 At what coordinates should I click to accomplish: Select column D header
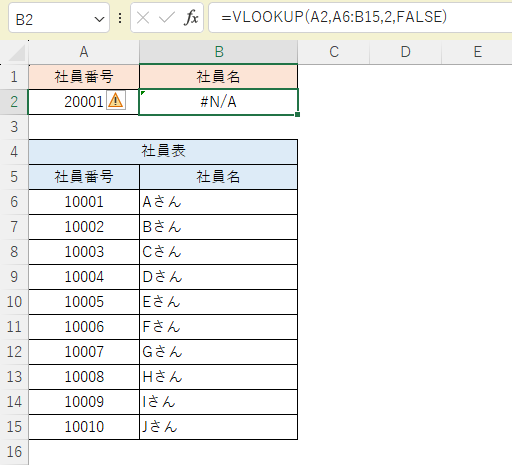[x=406, y=52]
